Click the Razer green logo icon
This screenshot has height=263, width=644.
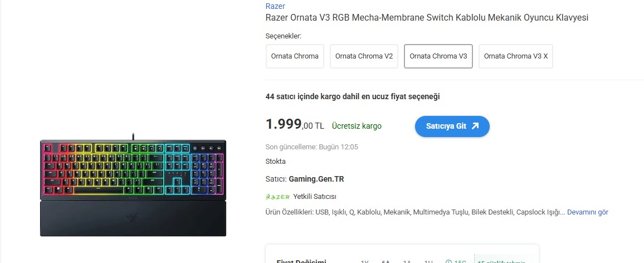pyautogui.click(x=278, y=197)
